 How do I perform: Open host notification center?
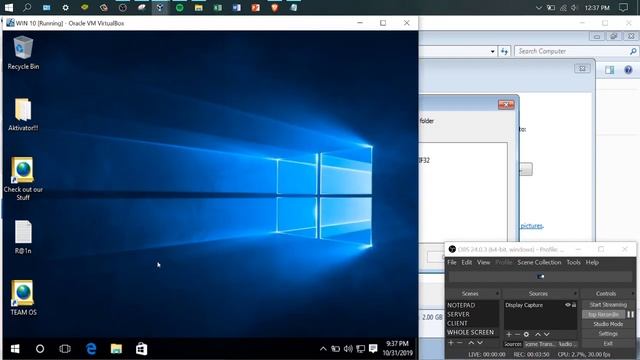pos(623,7)
